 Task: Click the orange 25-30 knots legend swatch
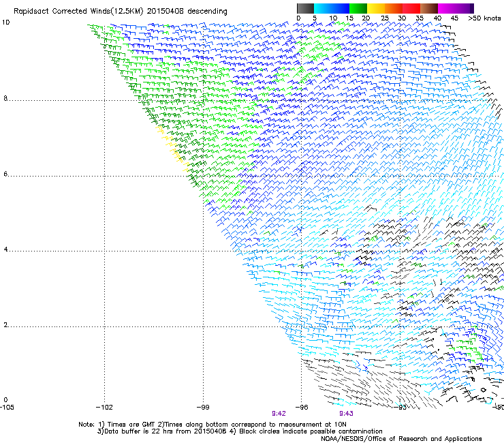pos(394,8)
